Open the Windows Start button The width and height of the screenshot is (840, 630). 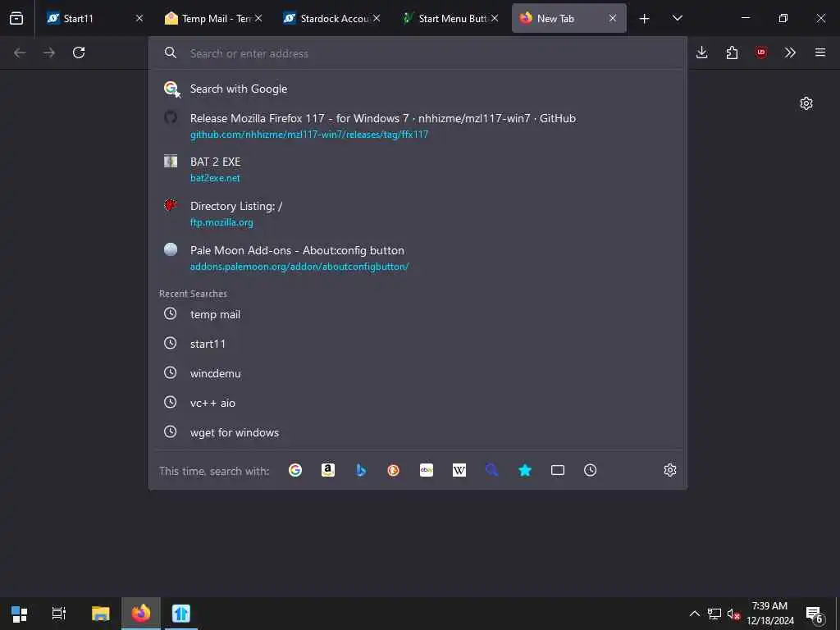pyautogui.click(x=20, y=614)
